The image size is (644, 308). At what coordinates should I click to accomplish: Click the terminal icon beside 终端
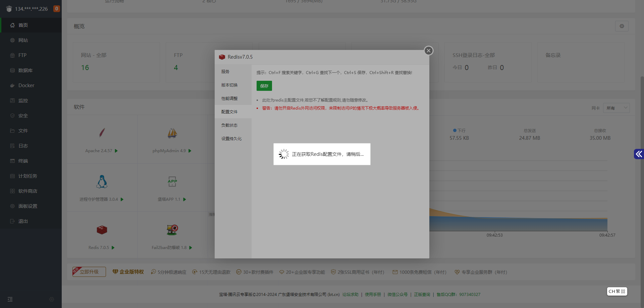coord(12,161)
